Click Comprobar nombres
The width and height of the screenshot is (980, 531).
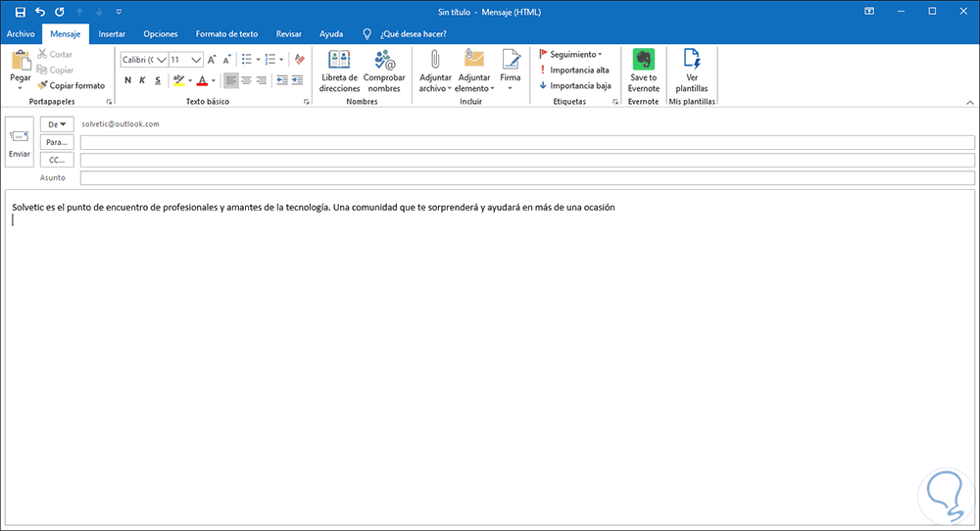(384, 71)
